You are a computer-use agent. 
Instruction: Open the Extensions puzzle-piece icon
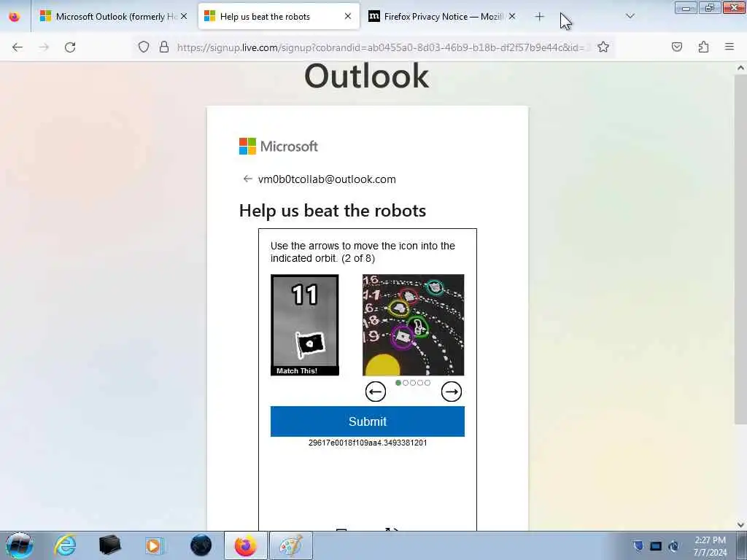click(x=703, y=47)
